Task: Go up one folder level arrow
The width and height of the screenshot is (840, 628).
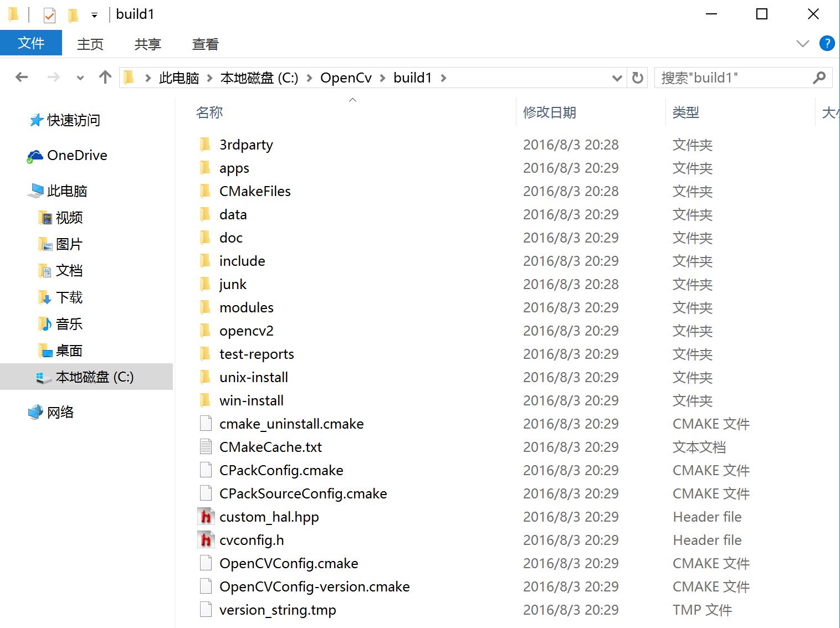Action: click(x=105, y=78)
